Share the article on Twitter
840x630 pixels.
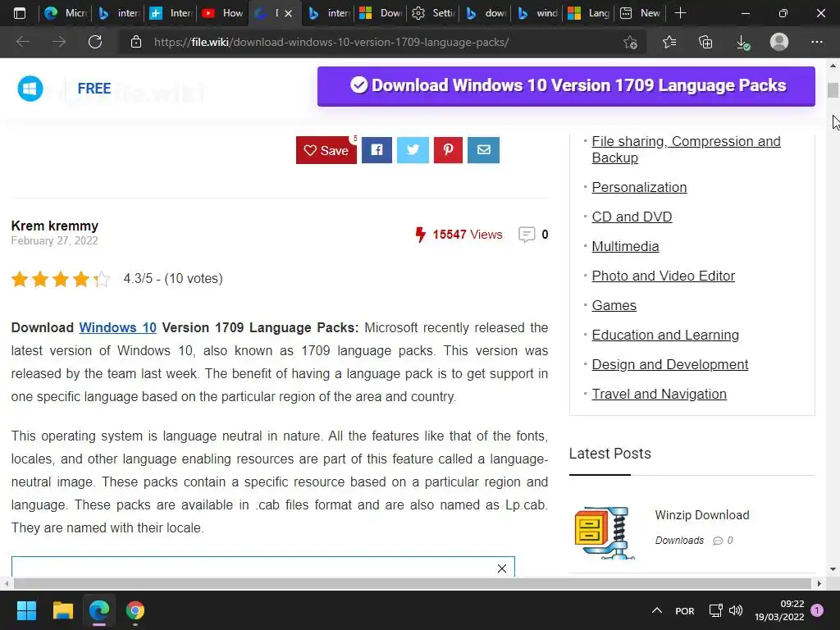click(413, 150)
